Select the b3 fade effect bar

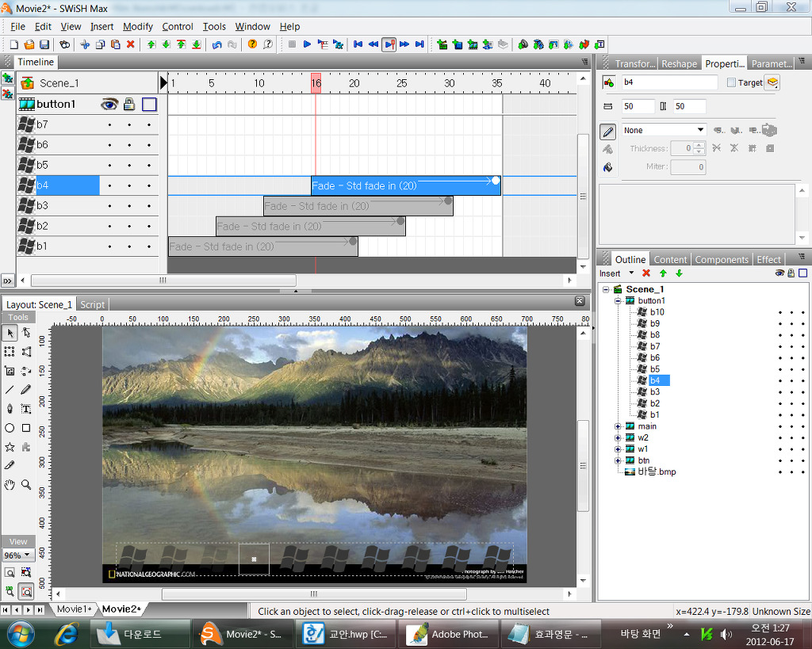[x=358, y=206]
